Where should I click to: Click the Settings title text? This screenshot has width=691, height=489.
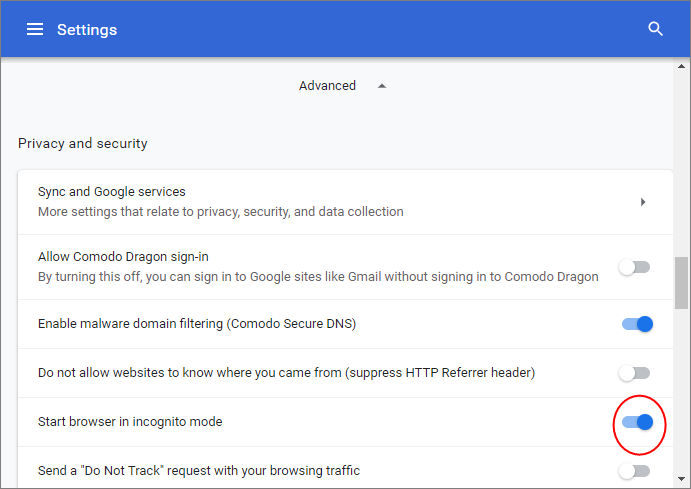(x=87, y=30)
